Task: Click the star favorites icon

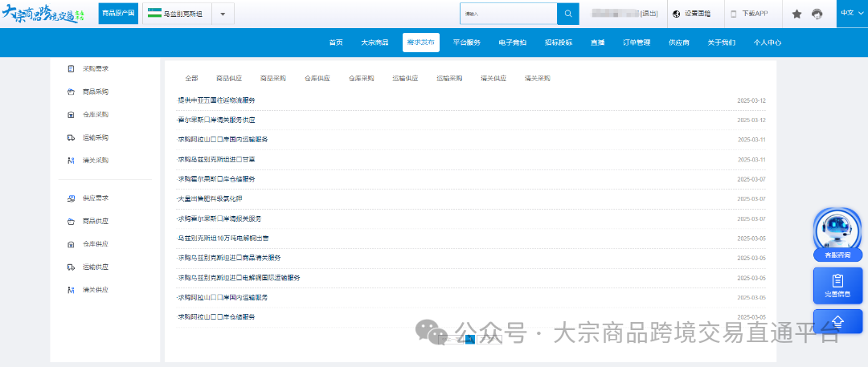Action: click(x=796, y=14)
